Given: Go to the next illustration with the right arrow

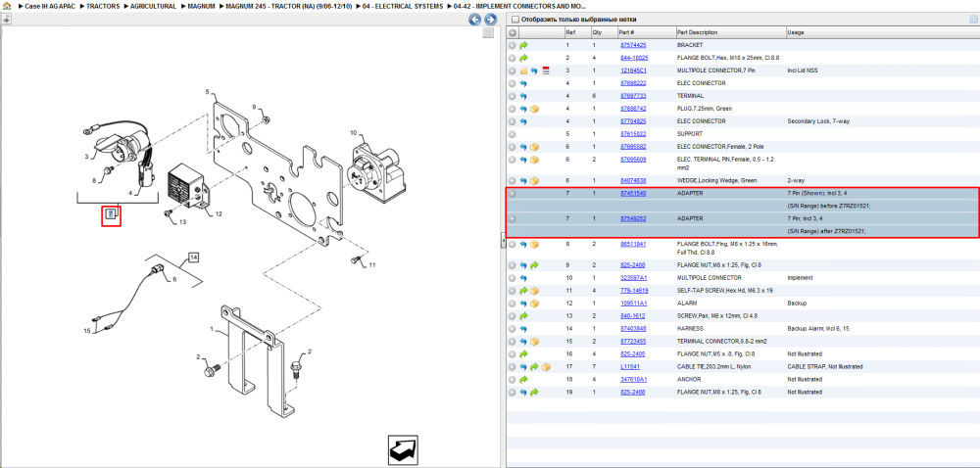Looking at the screenshot, I should point(491,20).
